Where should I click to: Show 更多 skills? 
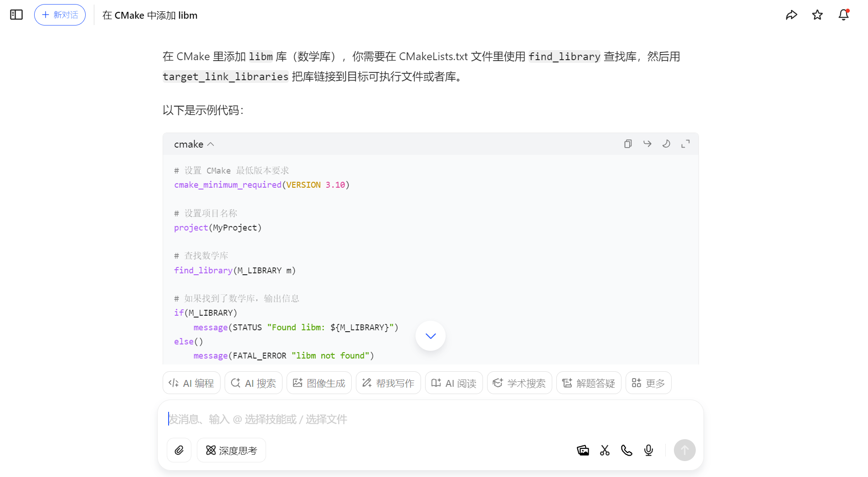648,383
